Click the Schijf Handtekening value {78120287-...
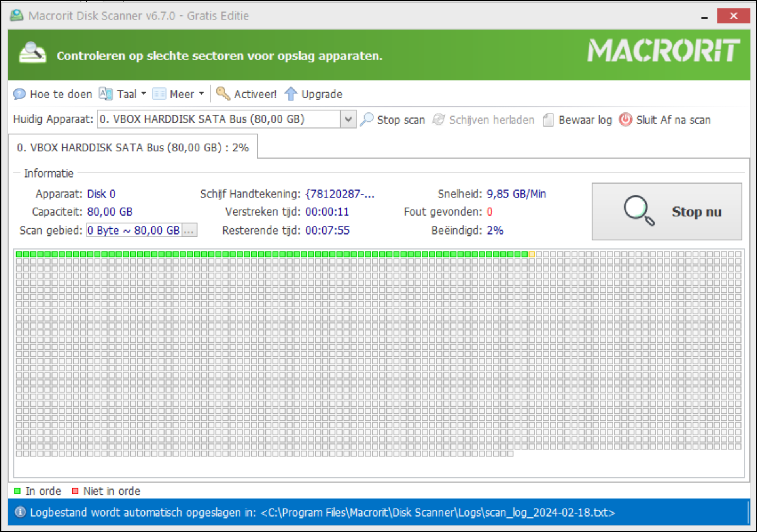 (x=339, y=194)
